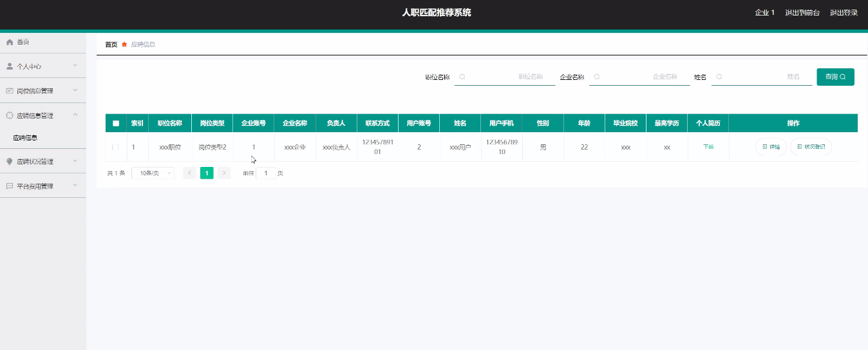Click the home icon in sidebar
This screenshot has width=868, height=350.
(10, 42)
